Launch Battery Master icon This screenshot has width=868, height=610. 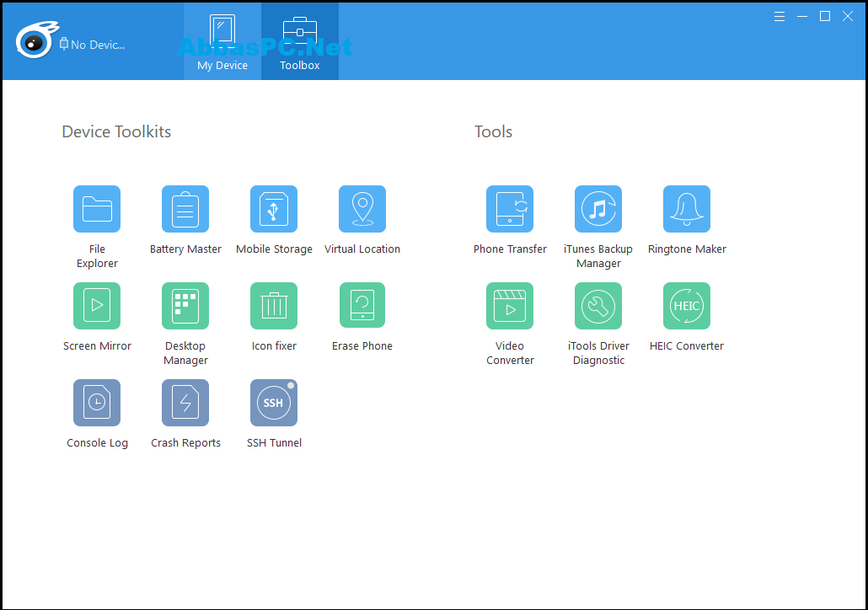point(185,209)
